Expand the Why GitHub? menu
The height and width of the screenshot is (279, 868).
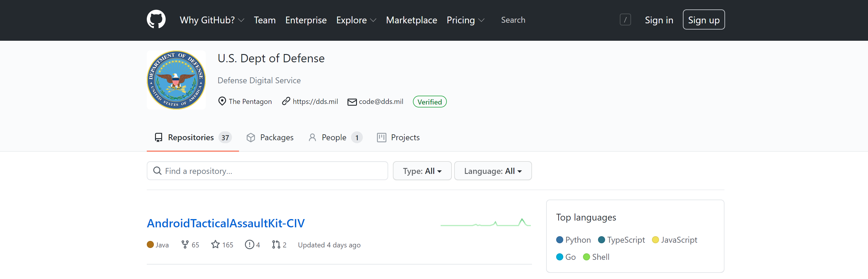[212, 20]
